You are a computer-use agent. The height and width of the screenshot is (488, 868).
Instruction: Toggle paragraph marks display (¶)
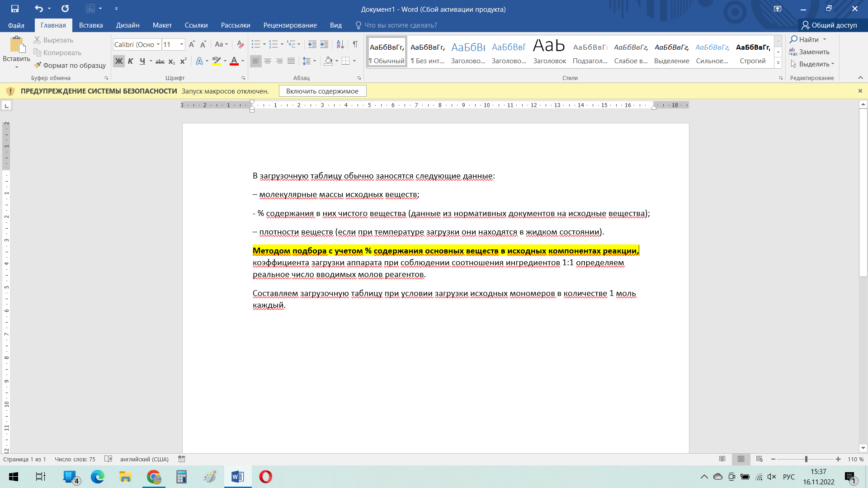(x=355, y=44)
